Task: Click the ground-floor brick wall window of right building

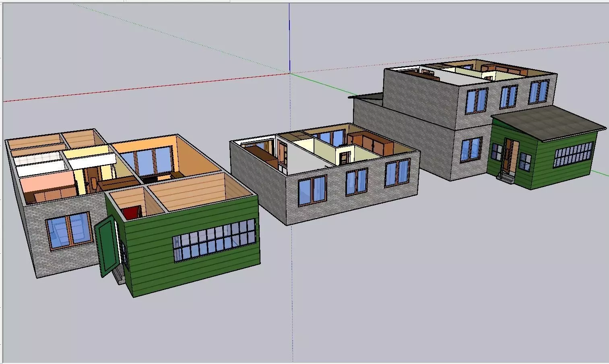Action: [x=471, y=150]
